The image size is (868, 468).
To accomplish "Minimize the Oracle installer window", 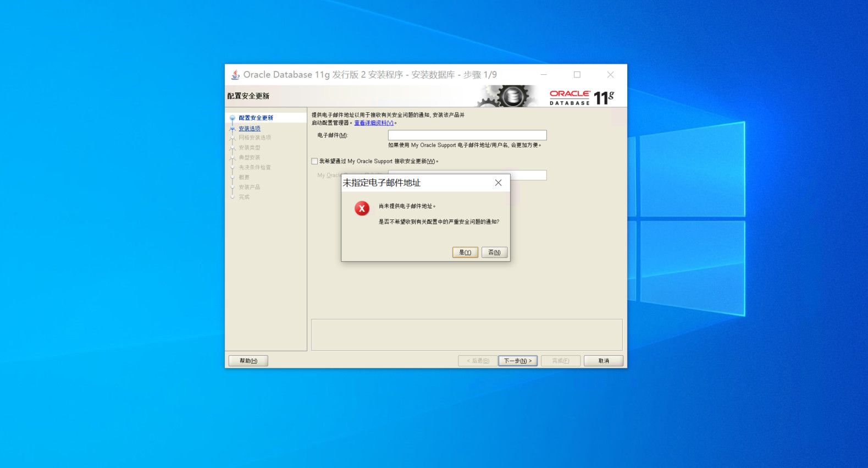I will click(544, 75).
